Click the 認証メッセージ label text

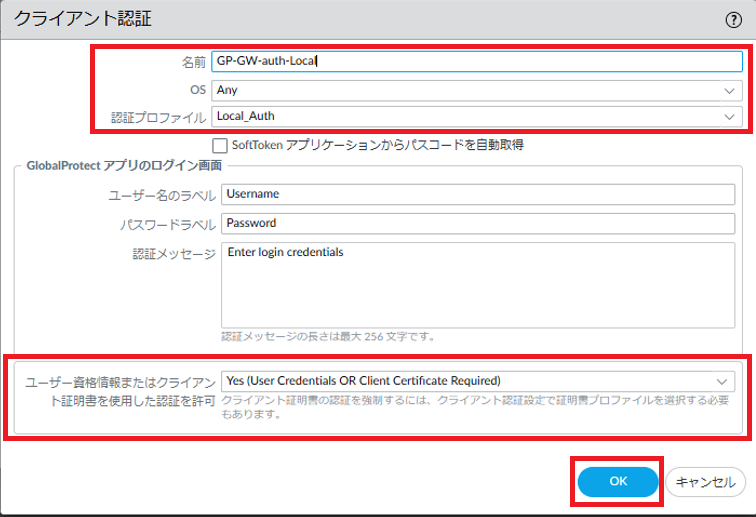click(x=174, y=254)
